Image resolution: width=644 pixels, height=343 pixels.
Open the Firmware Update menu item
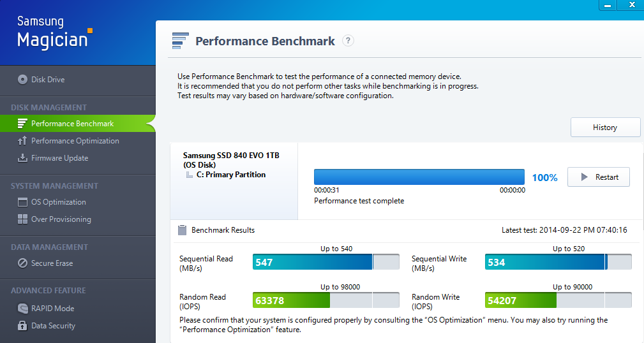[x=59, y=158]
